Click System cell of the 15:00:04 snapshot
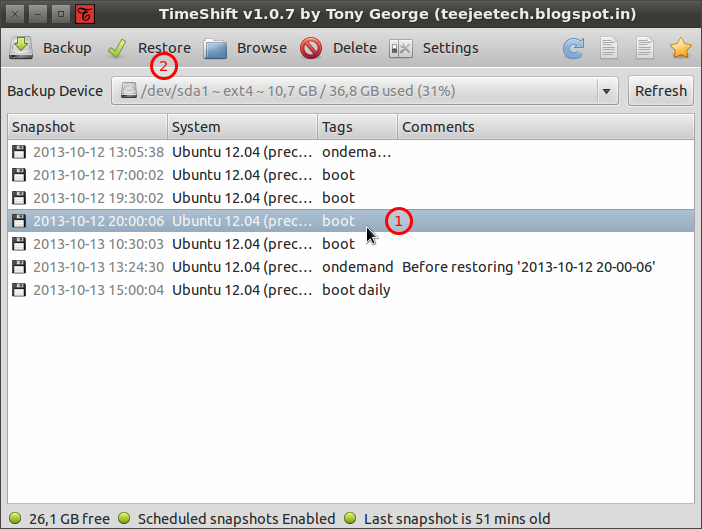Viewport: 702px width, 529px height. point(242,290)
